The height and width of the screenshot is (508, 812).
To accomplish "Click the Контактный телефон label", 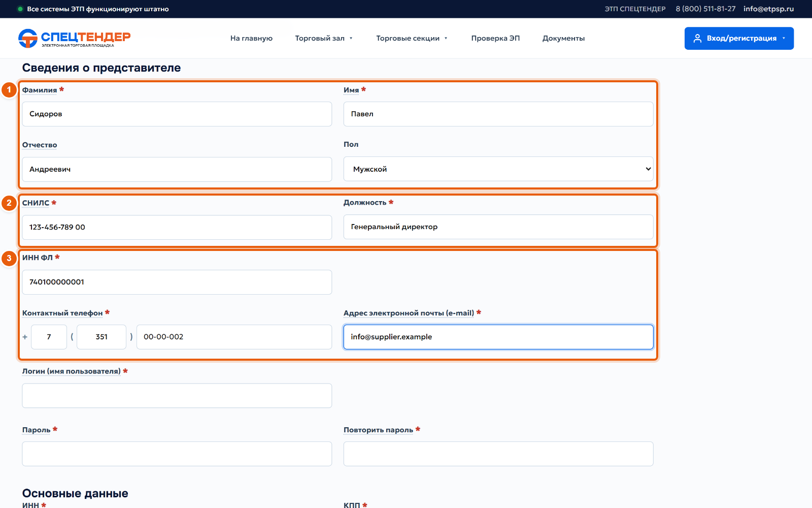I will point(62,313).
